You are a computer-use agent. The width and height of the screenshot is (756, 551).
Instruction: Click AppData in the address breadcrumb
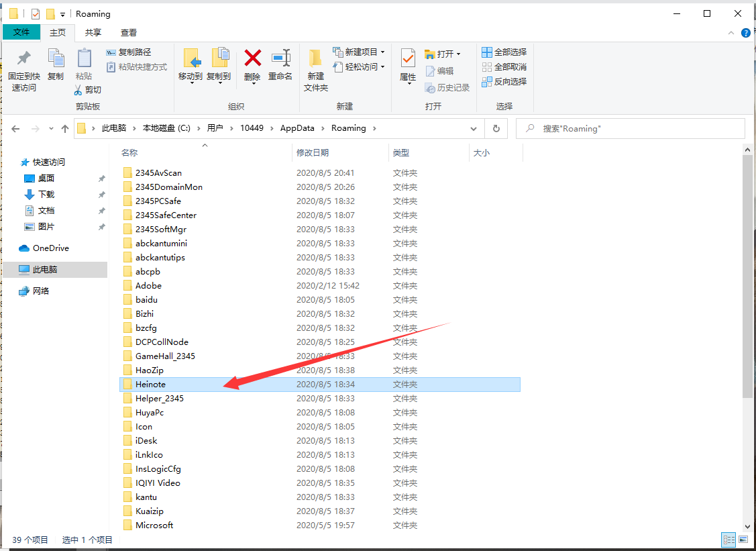tap(297, 128)
